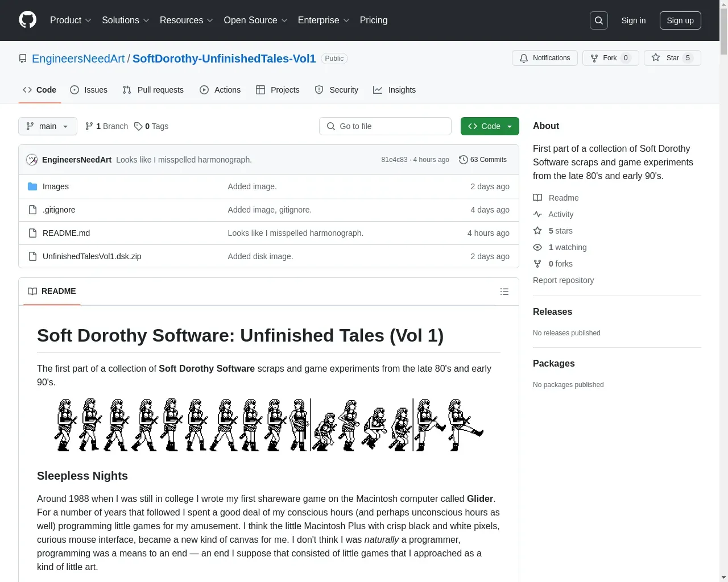The image size is (728, 582).
Task: Click the Fork button
Action: pyautogui.click(x=611, y=58)
